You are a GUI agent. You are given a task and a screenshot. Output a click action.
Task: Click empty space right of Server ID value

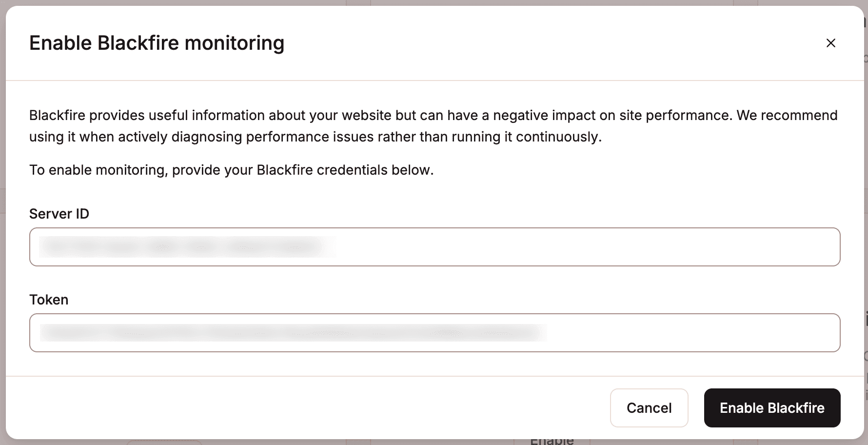(x=585, y=247)
